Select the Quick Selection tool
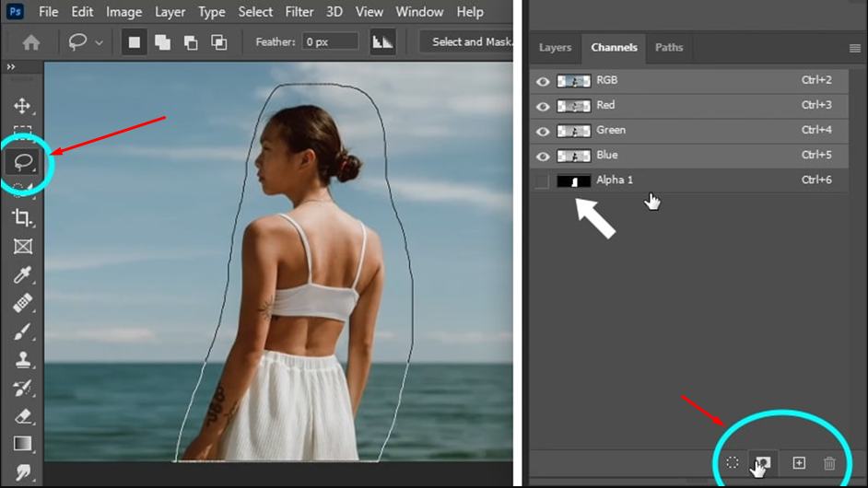Viewport: 868px width, 488px height. [22, 190]
